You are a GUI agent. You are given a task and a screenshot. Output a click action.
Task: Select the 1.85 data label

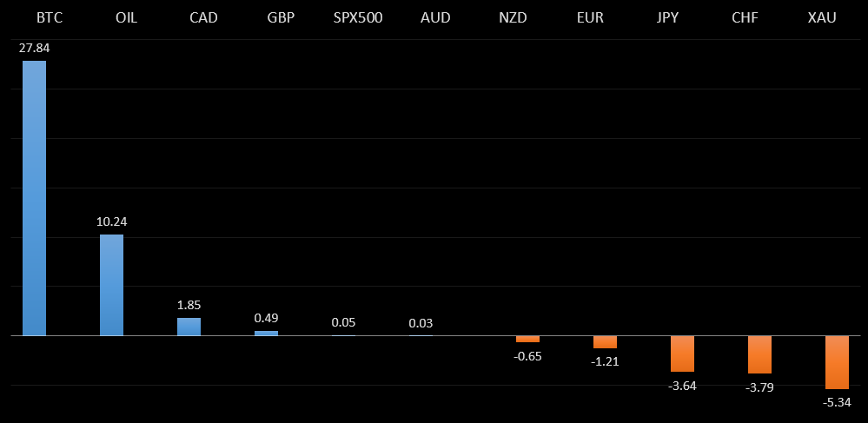(x=189, y=305)
